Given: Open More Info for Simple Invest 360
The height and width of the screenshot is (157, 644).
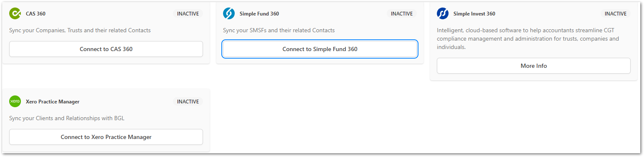Looking at the screenshot, I should (534, 66).
